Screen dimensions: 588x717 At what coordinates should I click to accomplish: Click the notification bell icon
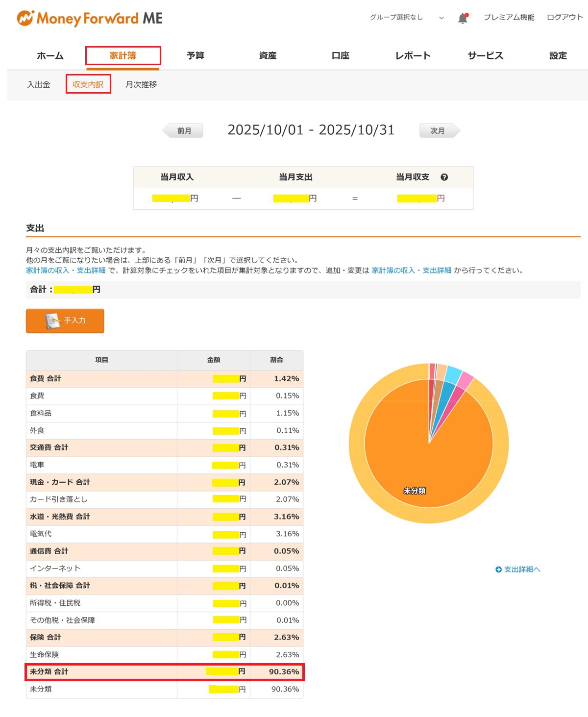463,18
